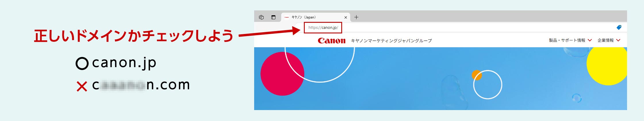Select the キヤノン (Japan) browser tab
The height and width of the screenshot is (121, 644).
coord(316,17)
